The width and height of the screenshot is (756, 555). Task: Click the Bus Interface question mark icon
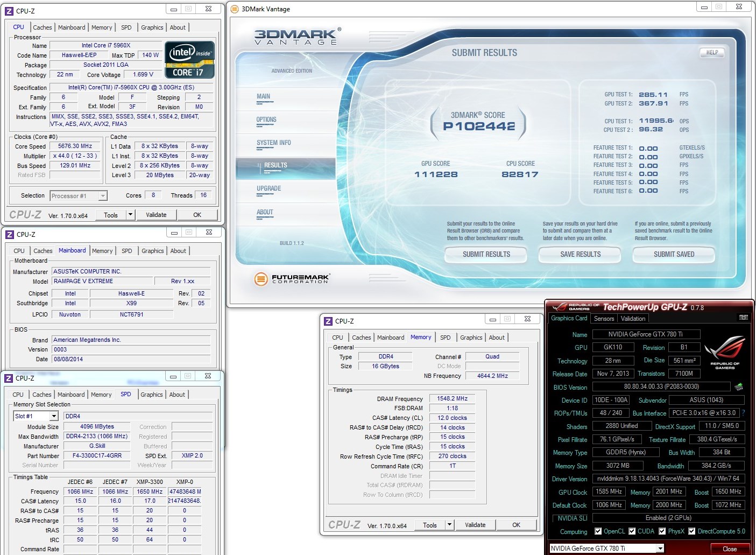743,413
